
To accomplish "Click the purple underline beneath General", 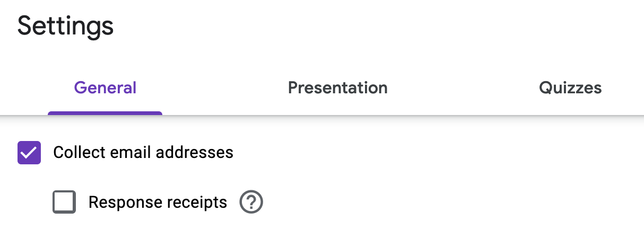I will 105,113.
